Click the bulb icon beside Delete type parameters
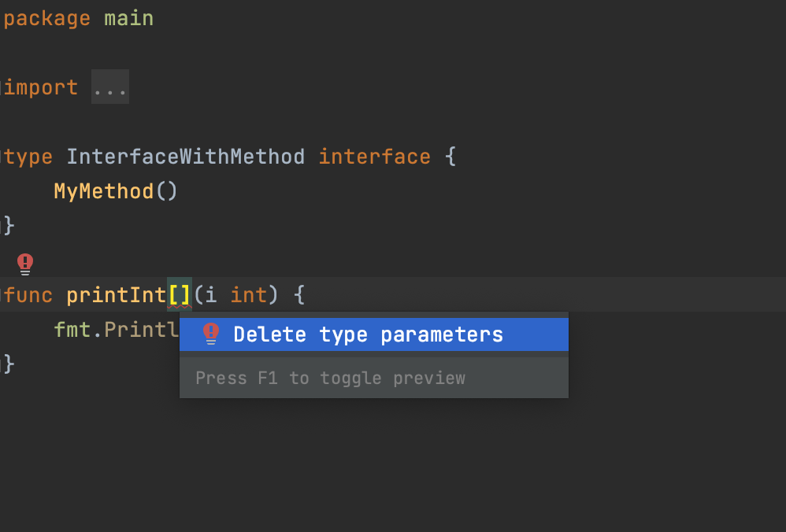This screenshot has width=786, height=532. [210, 334]
